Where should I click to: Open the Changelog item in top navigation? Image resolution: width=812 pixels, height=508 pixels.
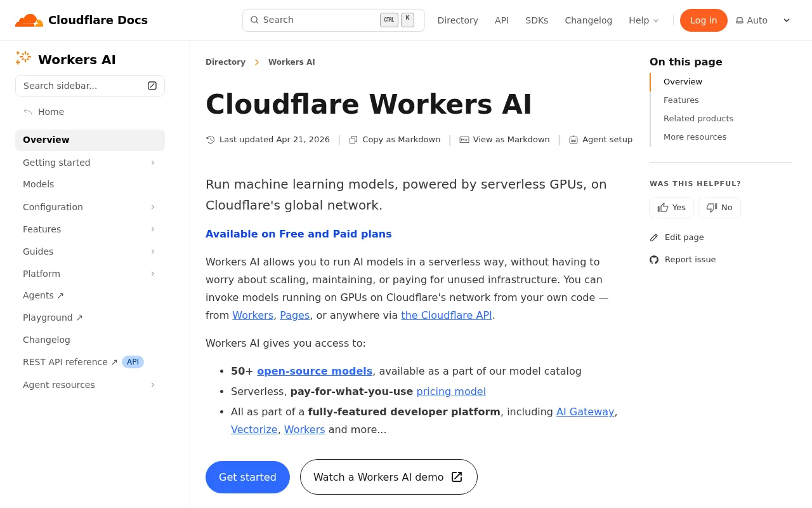[589, 20]
